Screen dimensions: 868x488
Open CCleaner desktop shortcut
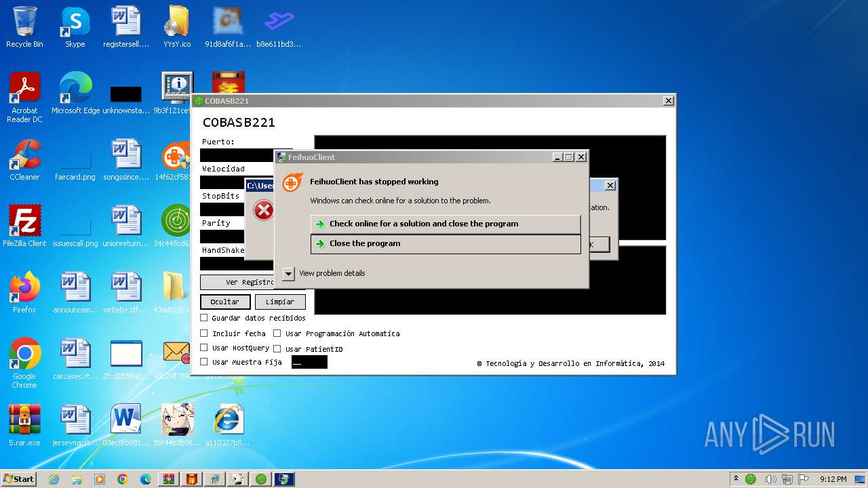(x=24, y=159)
